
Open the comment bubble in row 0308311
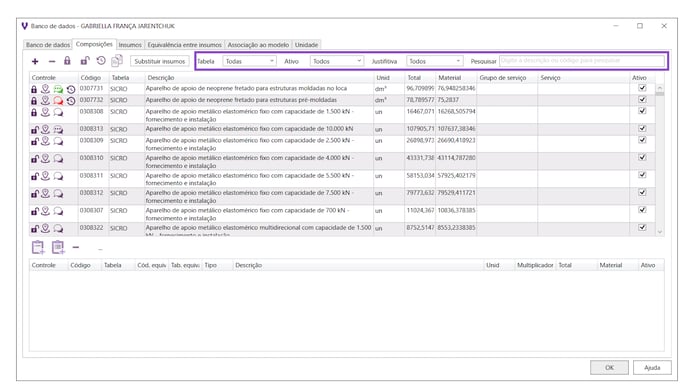coord(58,176)
